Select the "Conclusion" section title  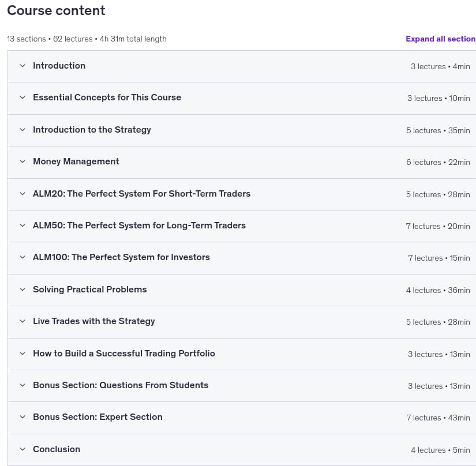tap(57, 449)
